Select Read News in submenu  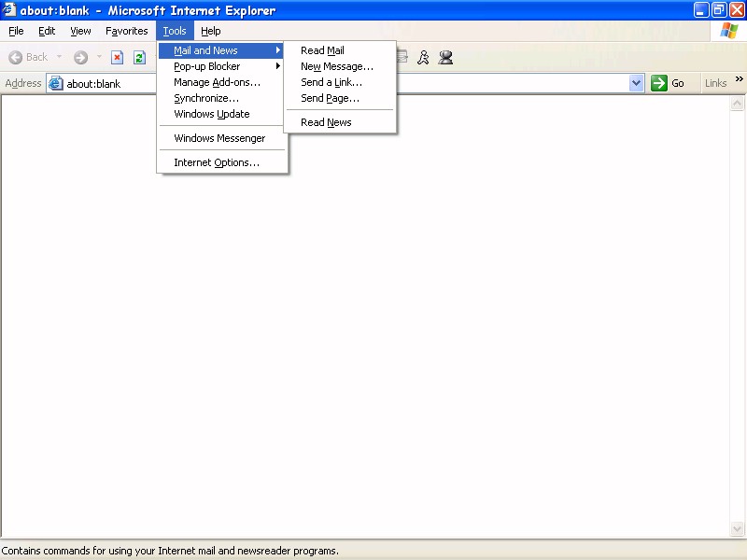(340, 122)
